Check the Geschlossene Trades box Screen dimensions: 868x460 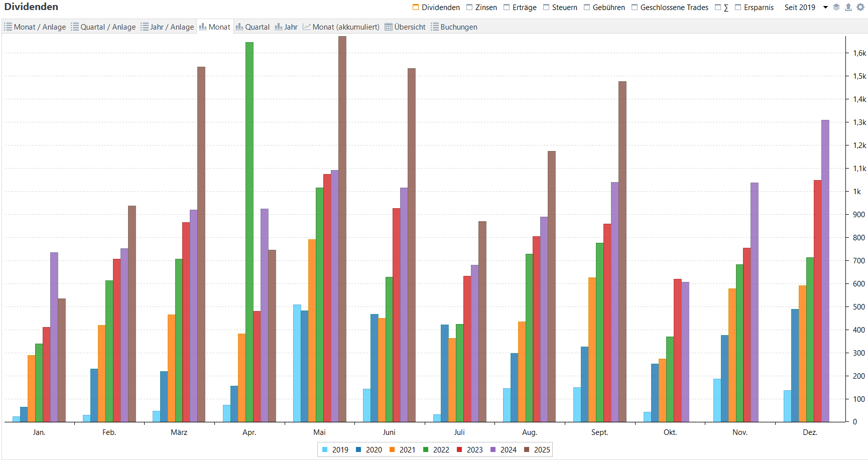tap(635, 7)
